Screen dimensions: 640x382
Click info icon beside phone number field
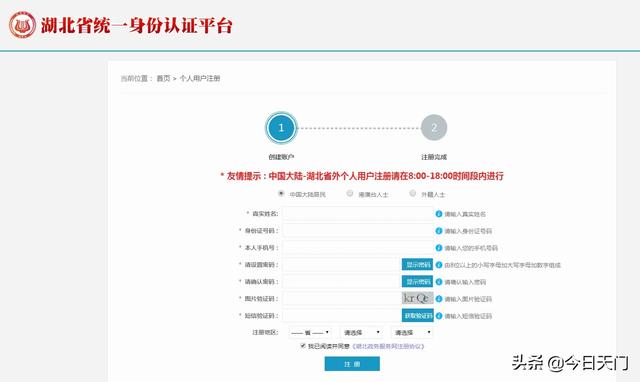pyautogui.click(x=439, y=248)
